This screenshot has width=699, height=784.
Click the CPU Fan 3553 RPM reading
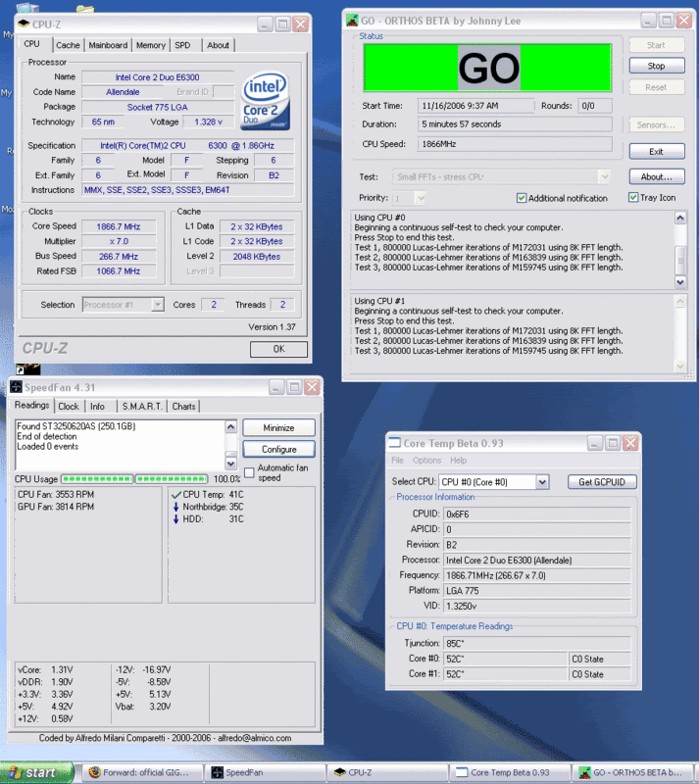(x=56, y=495)
